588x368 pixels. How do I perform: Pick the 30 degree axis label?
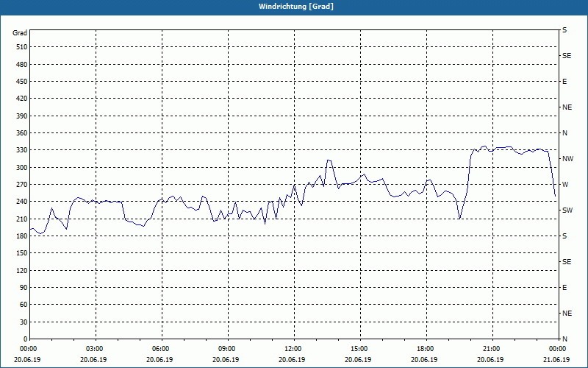point(24,322)
